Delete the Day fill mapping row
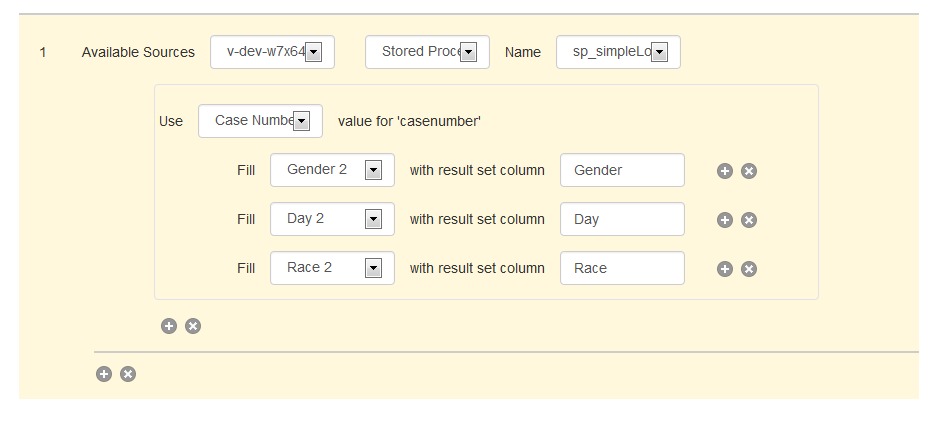This screenshot has width=939, height=428. 749,220
